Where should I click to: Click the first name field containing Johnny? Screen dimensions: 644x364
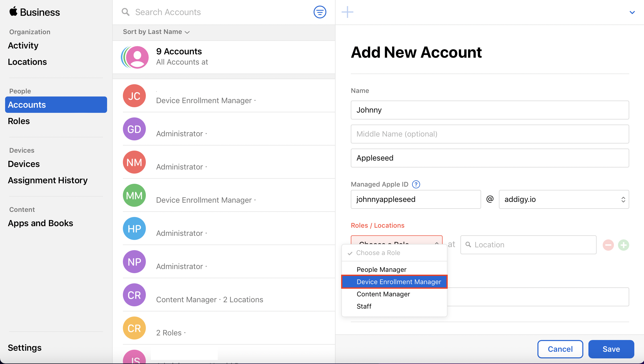(490, 110)
